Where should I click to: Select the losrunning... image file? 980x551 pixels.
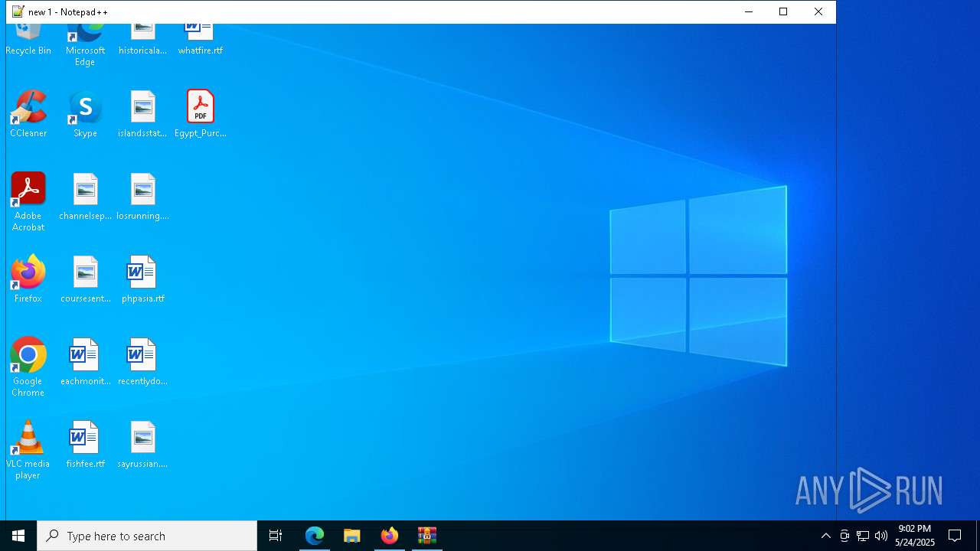[x=142, y=197]
